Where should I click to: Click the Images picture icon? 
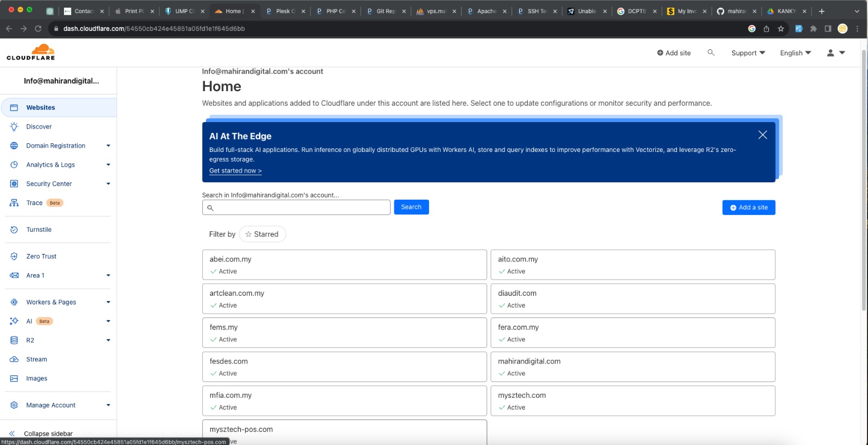click(14, 378)
